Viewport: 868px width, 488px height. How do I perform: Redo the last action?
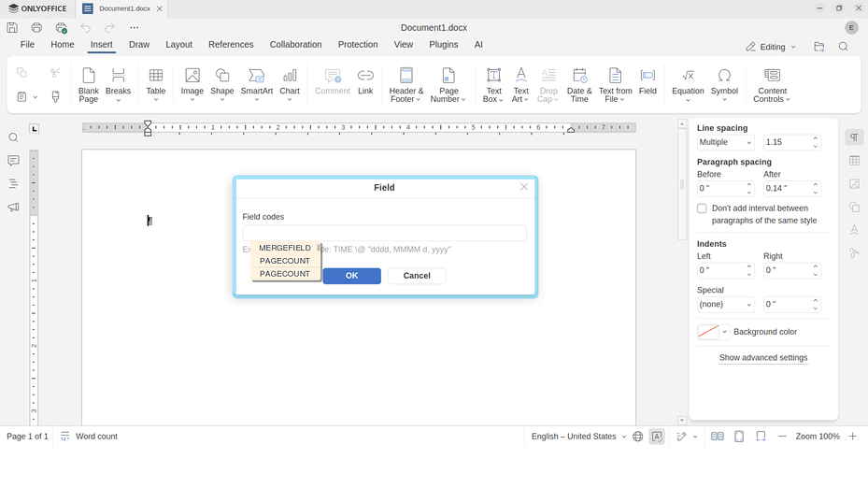[109, 28]
